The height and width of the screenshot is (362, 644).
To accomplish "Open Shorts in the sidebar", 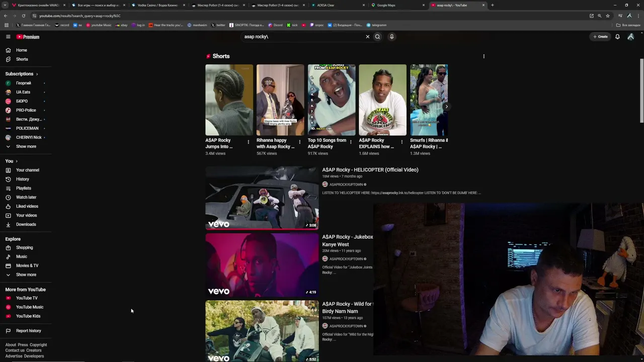I will coord(22,59).
